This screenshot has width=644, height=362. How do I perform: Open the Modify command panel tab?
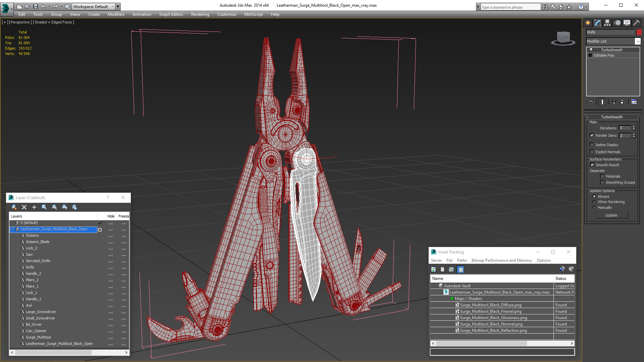point(598,23)
